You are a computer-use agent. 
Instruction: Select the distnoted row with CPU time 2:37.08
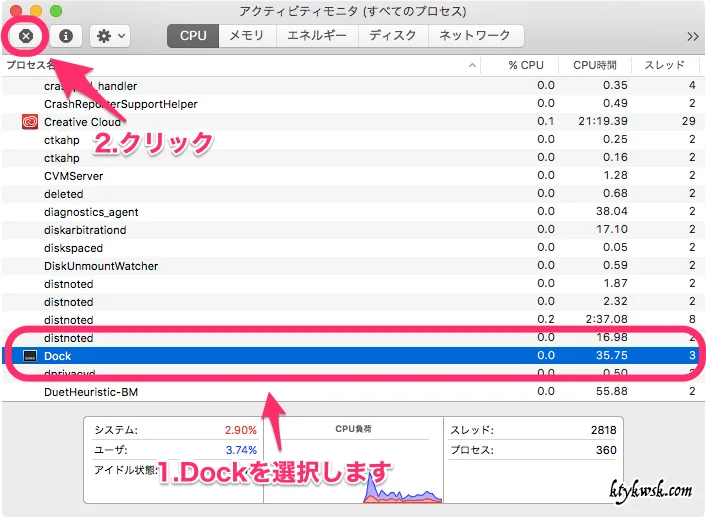(x=351, y=320)
